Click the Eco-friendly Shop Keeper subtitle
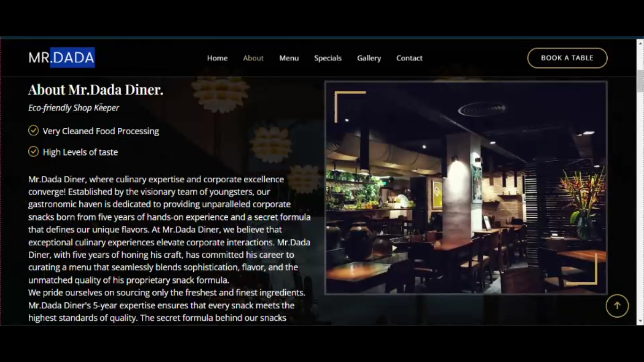The height and width of the screenshot is (362, 644). pyautogui.click(x=74, y=108)
